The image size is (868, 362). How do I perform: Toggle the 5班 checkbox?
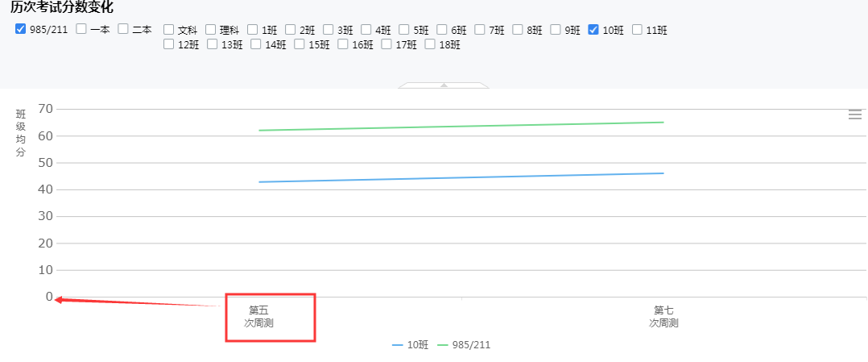(404, 29)
